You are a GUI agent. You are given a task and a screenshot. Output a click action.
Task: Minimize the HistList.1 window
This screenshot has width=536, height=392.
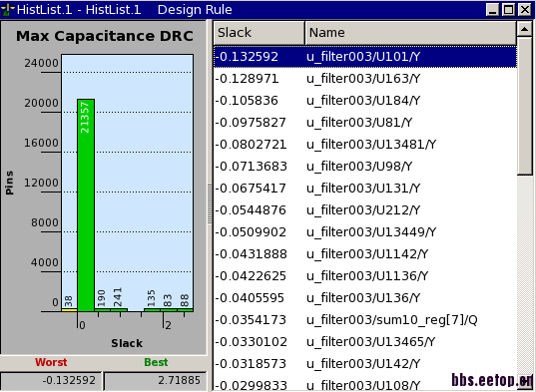point(493,10)
